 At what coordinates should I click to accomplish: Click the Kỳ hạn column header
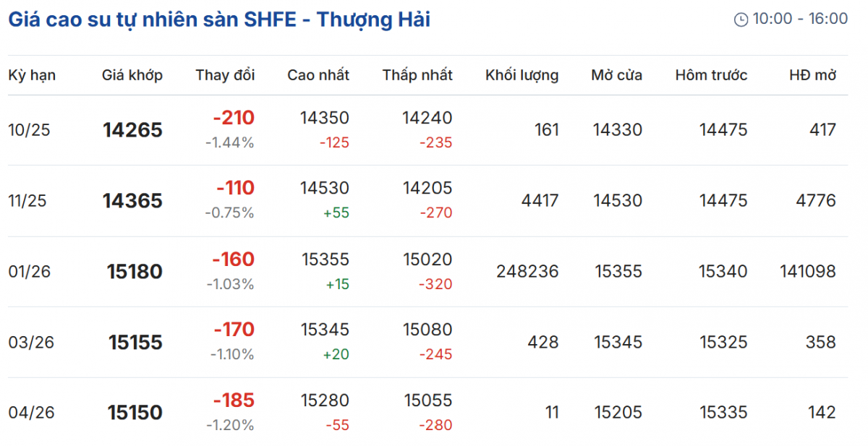tap(32, 75)
